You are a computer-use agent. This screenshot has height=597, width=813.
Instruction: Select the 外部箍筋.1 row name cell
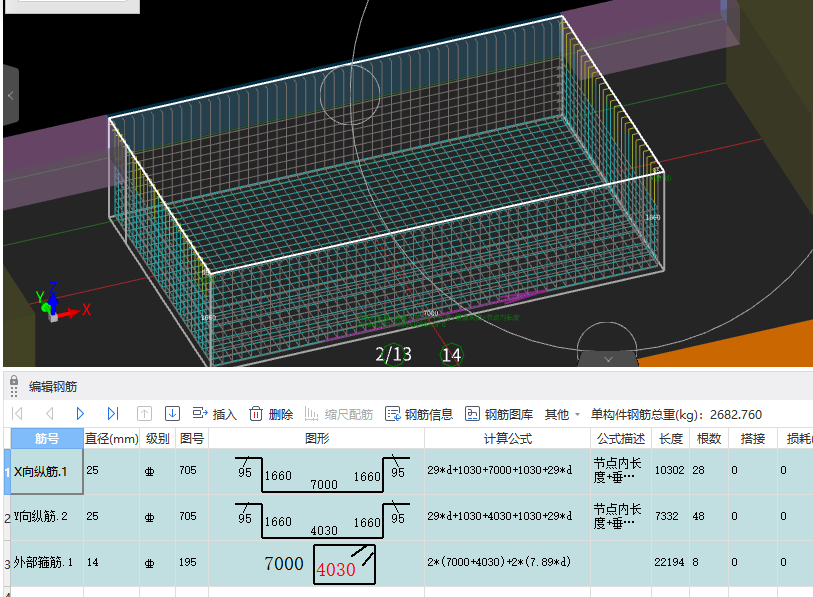[47, 563]
